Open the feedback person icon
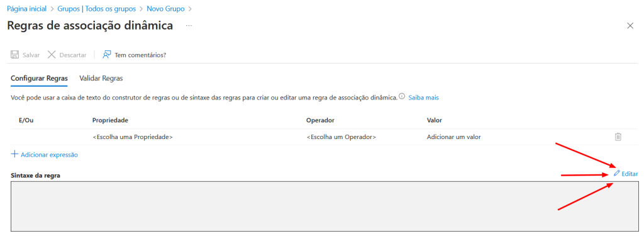 (107, 55)
